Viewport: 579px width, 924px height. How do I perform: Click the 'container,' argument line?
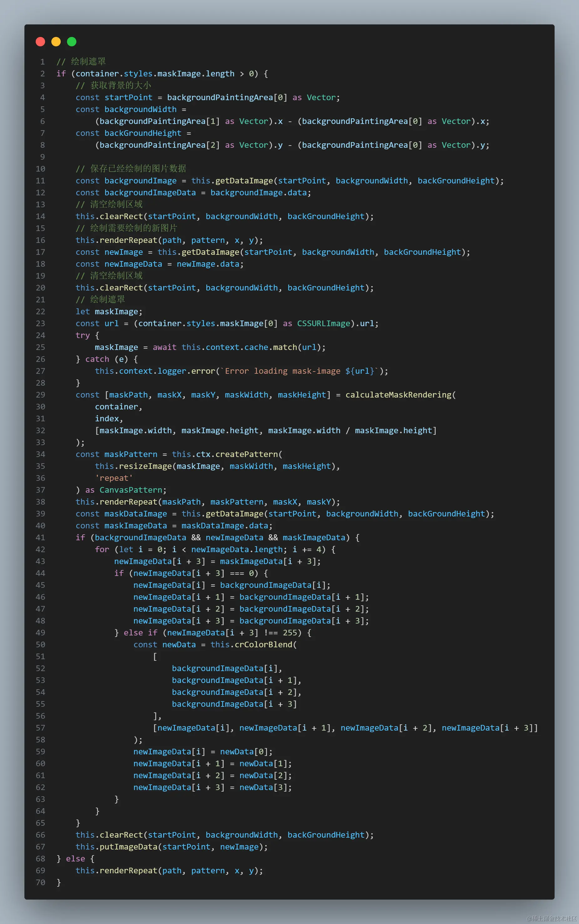click(x=119, y=407)
